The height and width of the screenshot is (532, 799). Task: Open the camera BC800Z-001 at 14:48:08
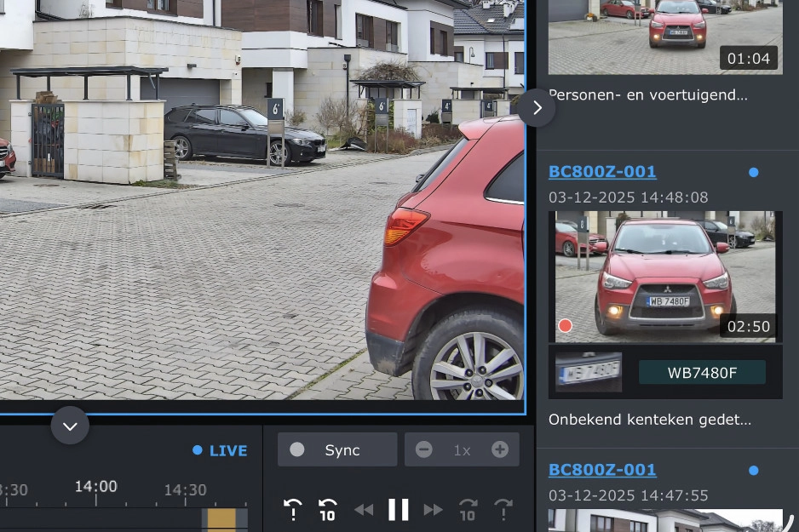602,171
